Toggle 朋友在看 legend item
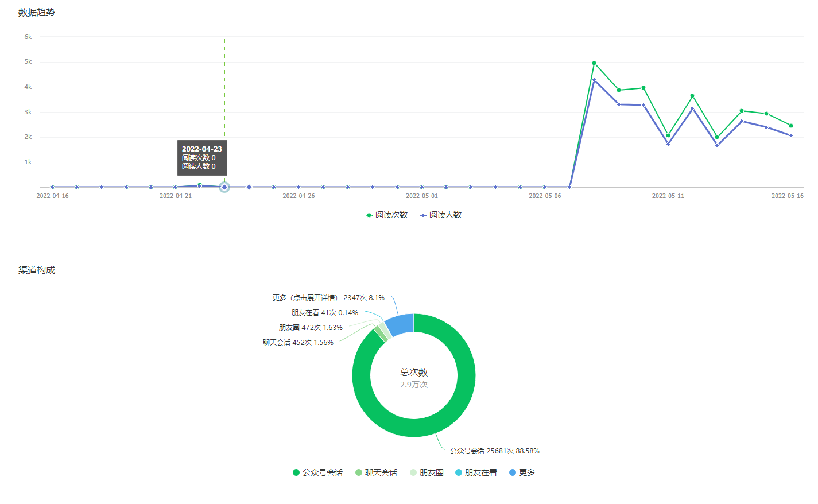Image resolution: width=818 pixels, height=504 pixels. (476, 472)
